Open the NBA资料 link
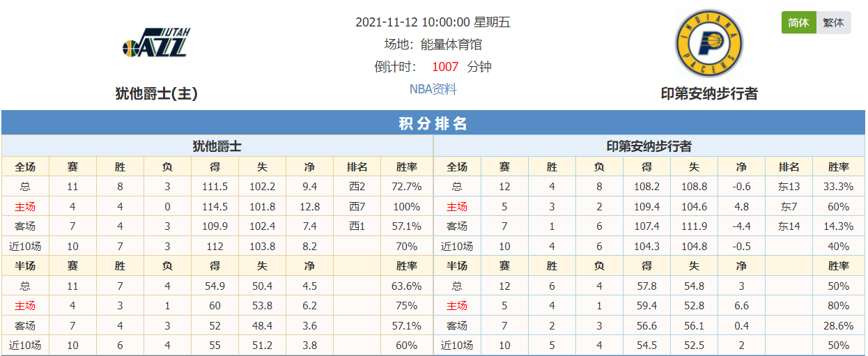 coord(433,88)
